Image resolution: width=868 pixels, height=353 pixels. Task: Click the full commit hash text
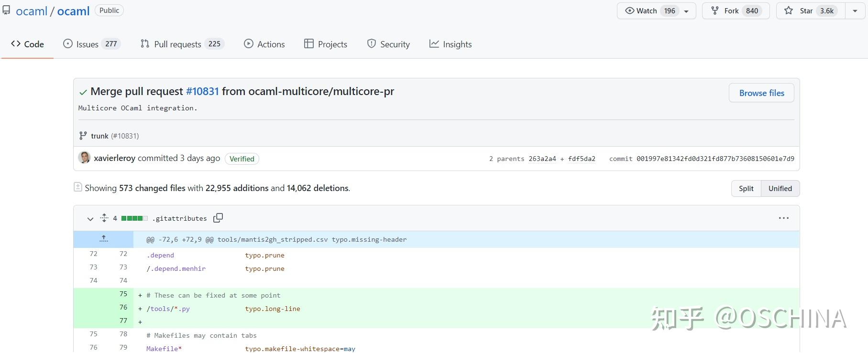[715, 159]
